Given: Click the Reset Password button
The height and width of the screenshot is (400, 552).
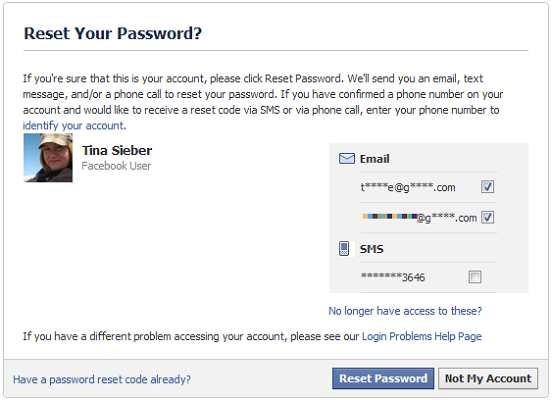Looking at the screenshot, I should tap(383, 379).
